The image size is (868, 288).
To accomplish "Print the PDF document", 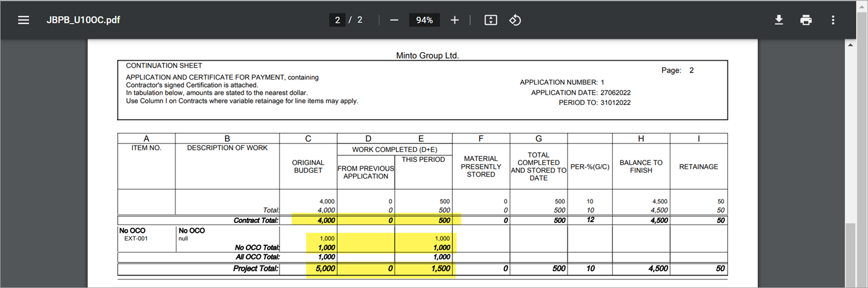I will (806, 20).
